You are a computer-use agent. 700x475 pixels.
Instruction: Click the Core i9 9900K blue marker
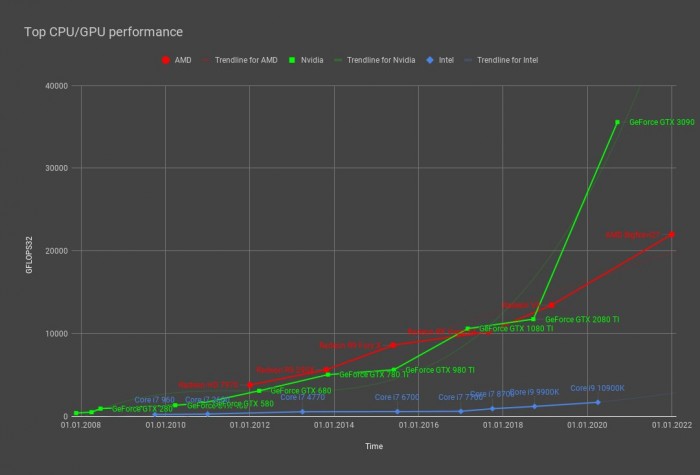tap(534, 407)
